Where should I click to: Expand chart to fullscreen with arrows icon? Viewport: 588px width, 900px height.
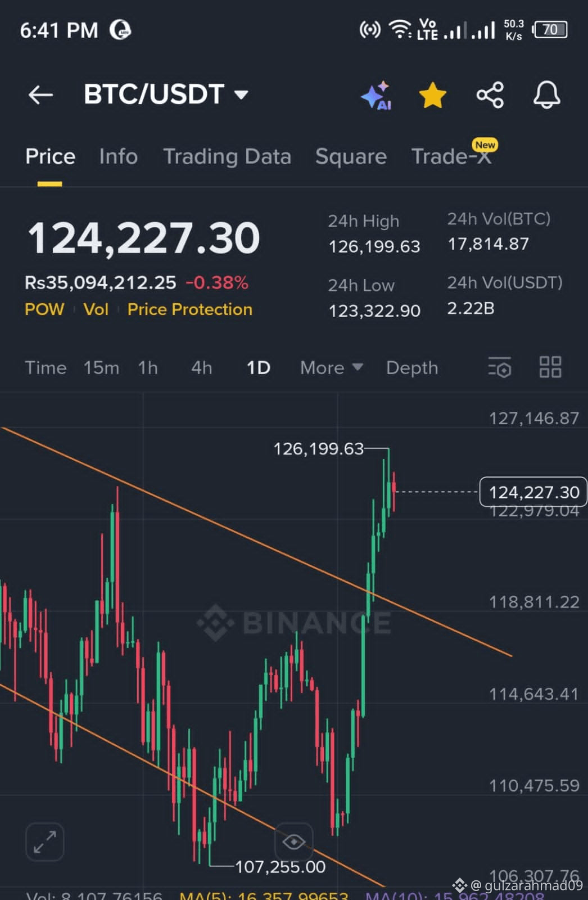[45, 841]
